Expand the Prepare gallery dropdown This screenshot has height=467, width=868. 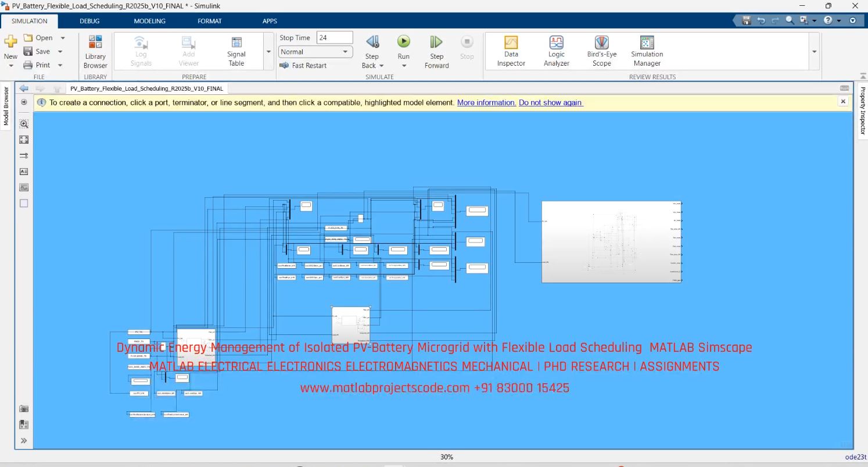tap(268, 52)
